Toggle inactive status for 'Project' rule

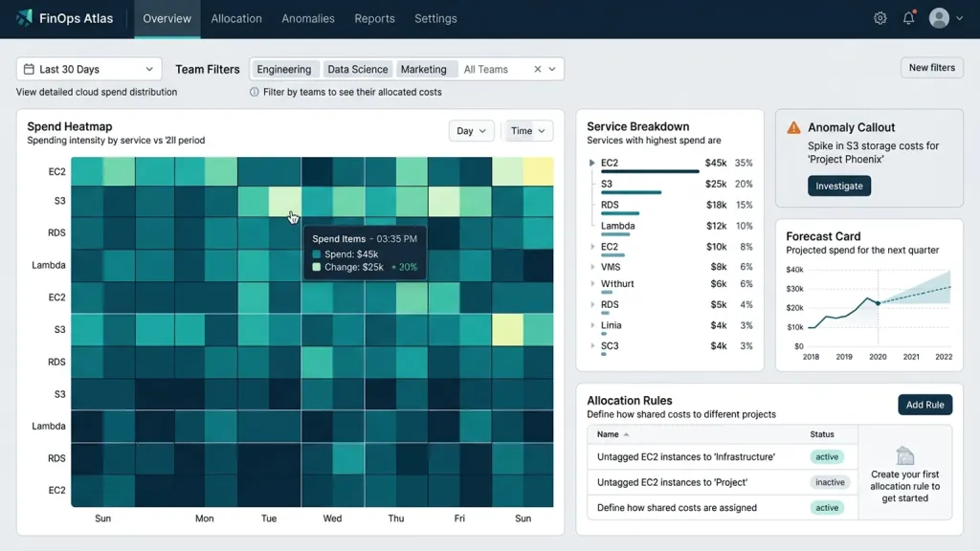point(830,482)
